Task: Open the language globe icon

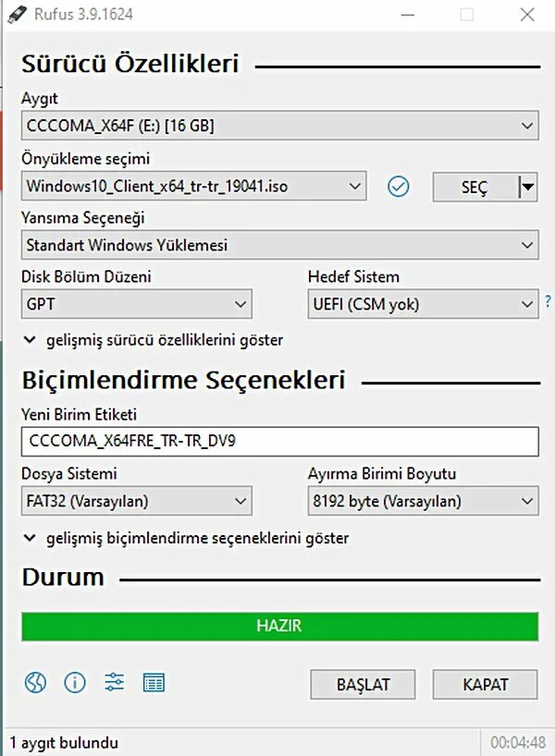Action: [35, 683]
